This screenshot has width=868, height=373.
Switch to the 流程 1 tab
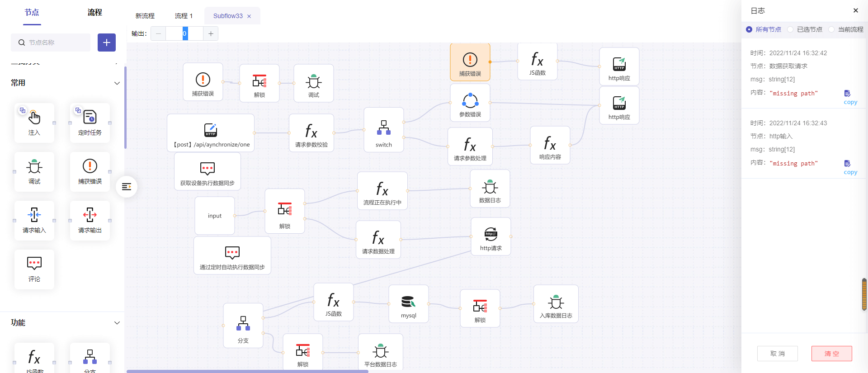pos(184,16)
